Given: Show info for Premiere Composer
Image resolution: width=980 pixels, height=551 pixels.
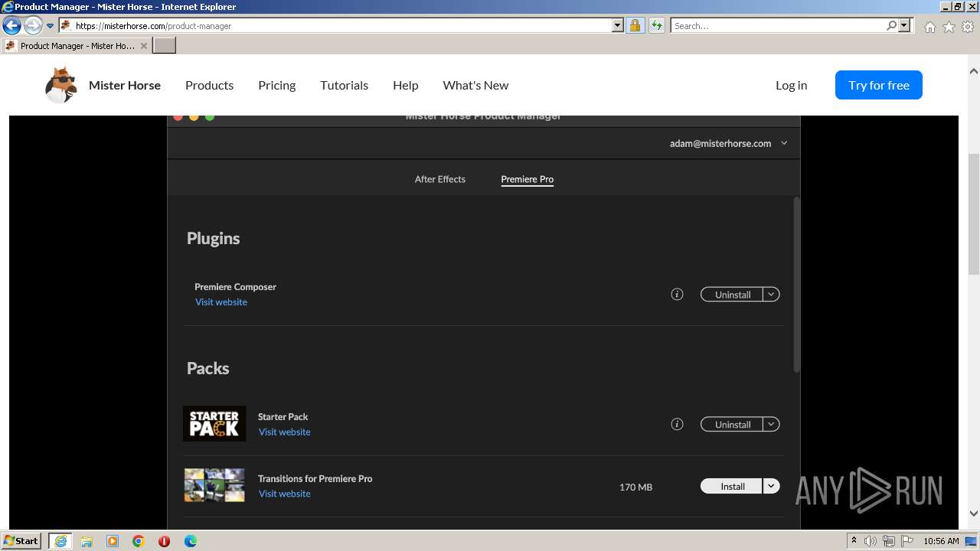Looking at the screenshot, I should [x=677, y=294].
